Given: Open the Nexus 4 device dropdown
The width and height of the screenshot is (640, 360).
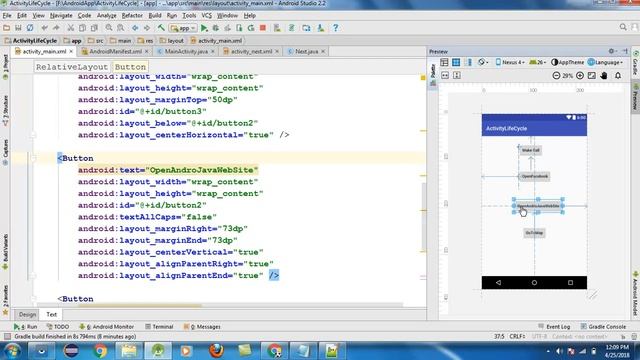Looking at the screenshot, I should (x=509, y=62).
